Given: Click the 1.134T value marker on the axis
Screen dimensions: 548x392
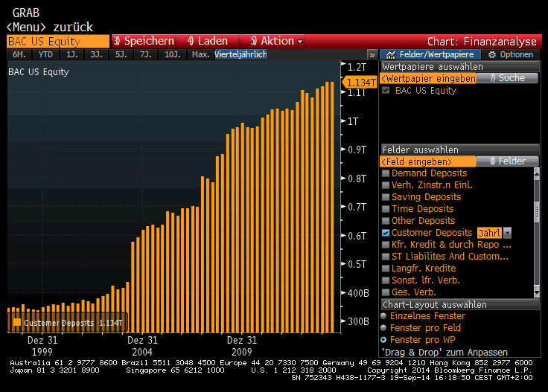Looking at the screenshot, I should (360, 83).
